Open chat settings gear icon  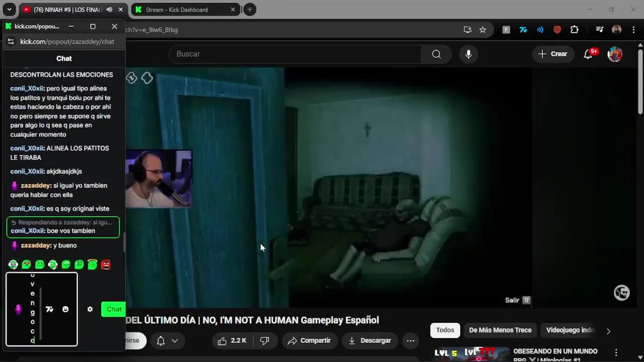point(90,309)
